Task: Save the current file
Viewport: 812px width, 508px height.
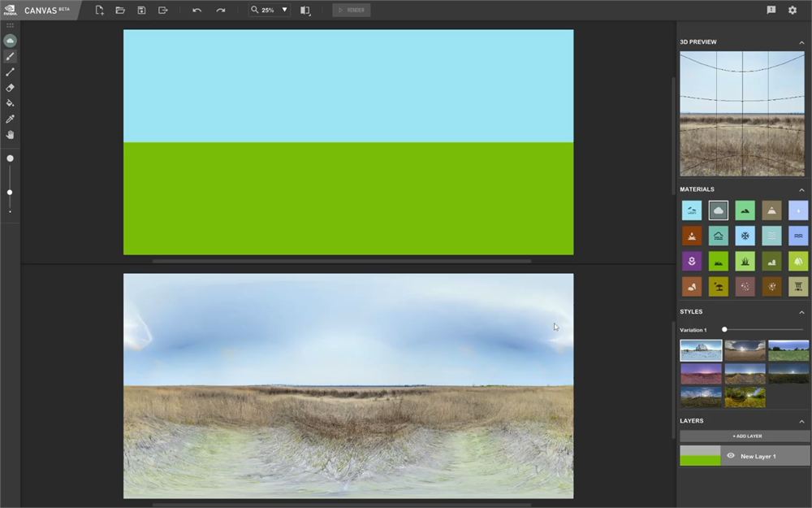Action: (141, 10)
